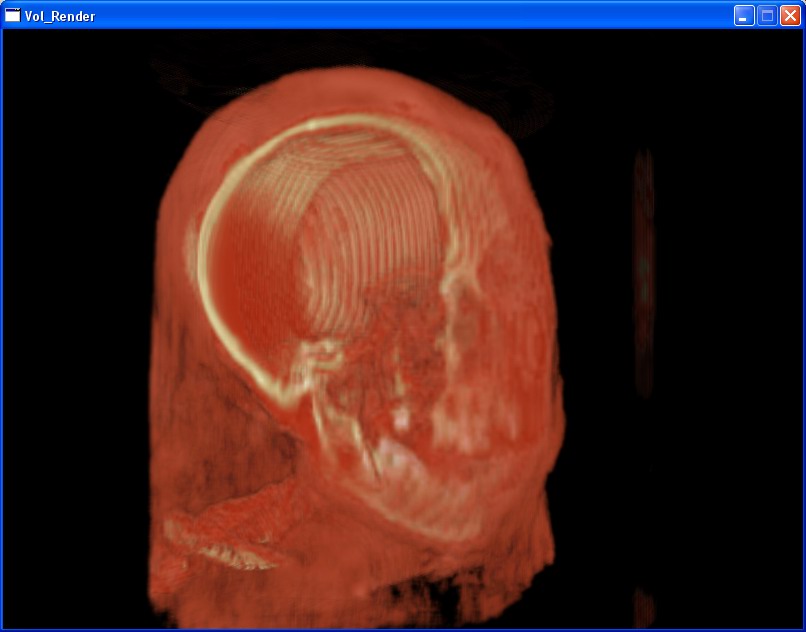Click the maximize button in title bar
Viewport: 806px width, 632px height.
(x=767, y=15)
